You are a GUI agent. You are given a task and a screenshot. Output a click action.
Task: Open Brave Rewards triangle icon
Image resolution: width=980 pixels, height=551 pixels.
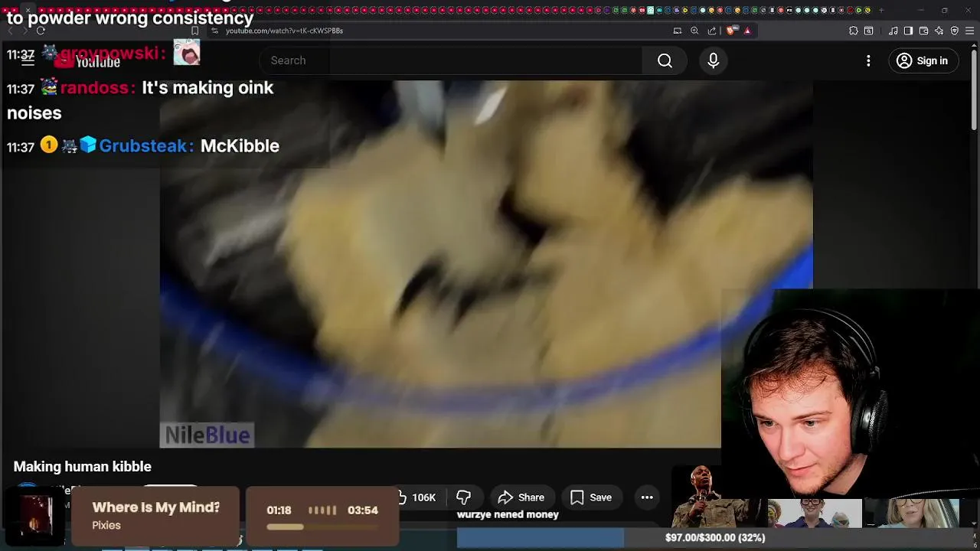coord(747,31)
